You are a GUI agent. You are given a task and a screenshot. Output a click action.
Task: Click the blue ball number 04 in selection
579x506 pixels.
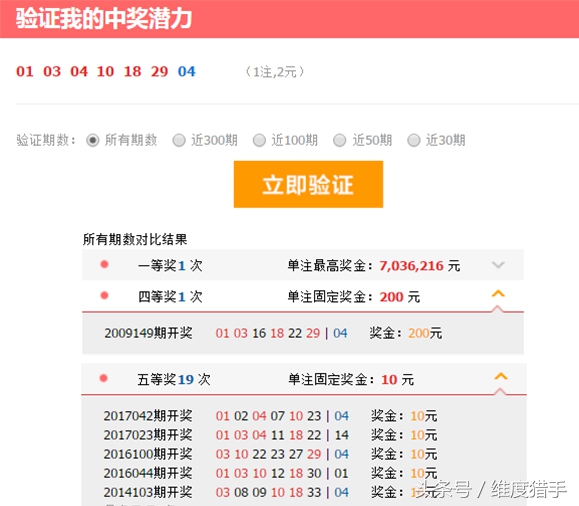(186, 71)
